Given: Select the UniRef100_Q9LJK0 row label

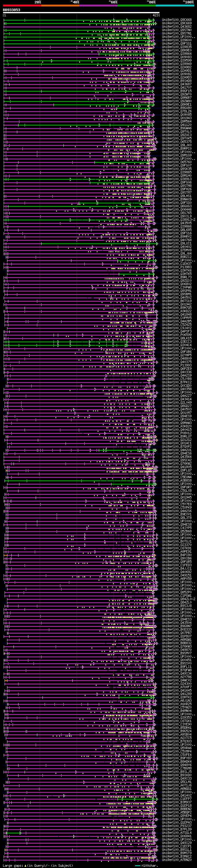Looking at the screenshot, I should click(177, 145).
